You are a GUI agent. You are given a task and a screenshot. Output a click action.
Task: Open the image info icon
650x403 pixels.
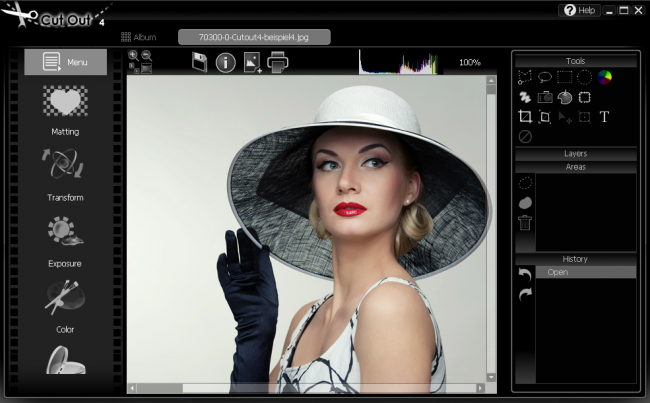pyautogui.click(x=225, y=63)
